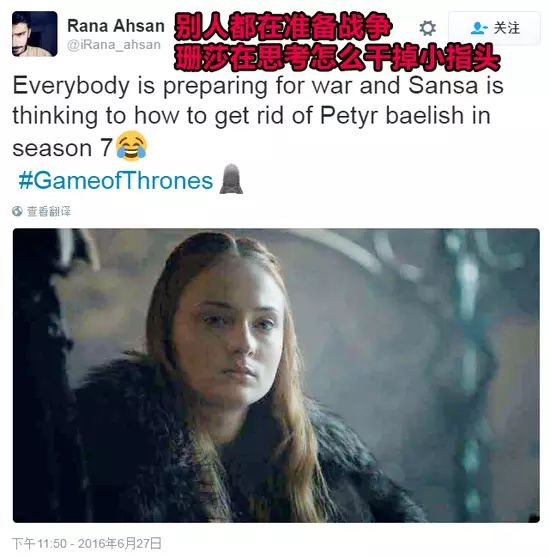550x558 pixels.
Task: Open the attached photo of the woman
Action: pos(276,375)
